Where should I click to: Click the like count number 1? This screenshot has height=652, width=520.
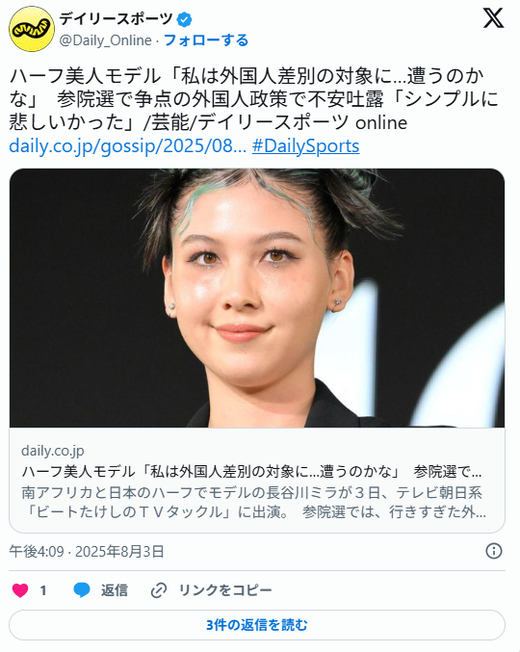[43, 590]
